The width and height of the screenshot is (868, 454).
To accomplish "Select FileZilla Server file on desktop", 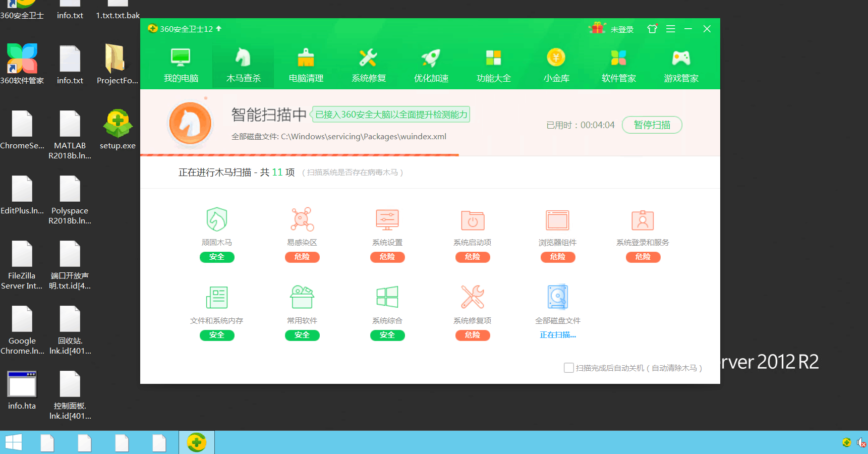I will coord(22,265).
